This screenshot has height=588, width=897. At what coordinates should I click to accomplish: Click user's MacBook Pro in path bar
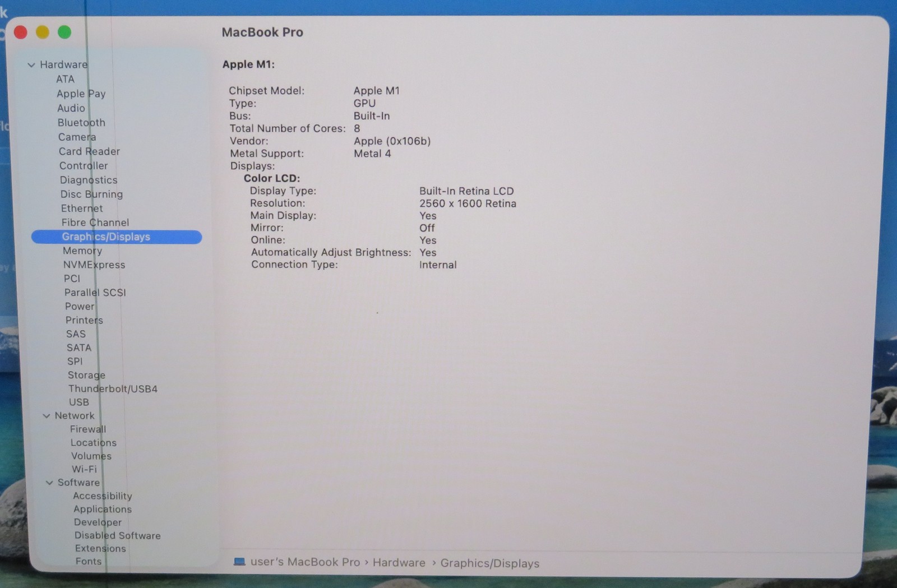click(x=305, y=562)
